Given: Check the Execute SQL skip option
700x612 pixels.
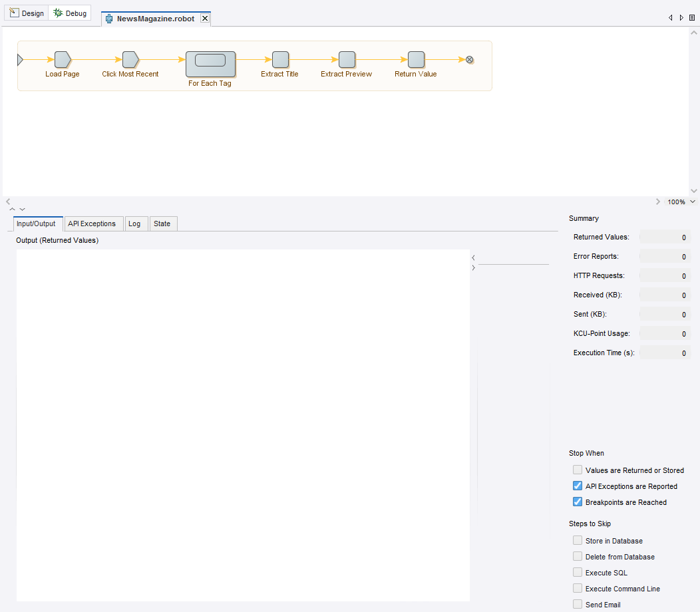Looking at the screenshot, I should point(578,573).
